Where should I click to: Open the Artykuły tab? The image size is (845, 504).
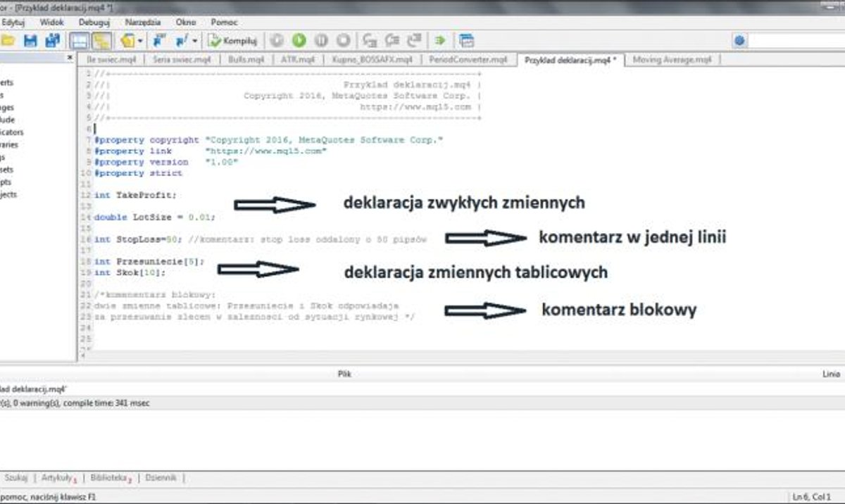(x=58, y=477)
